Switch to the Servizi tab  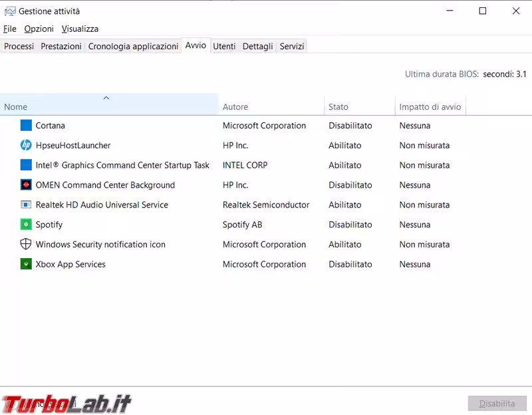click(292, 47)
